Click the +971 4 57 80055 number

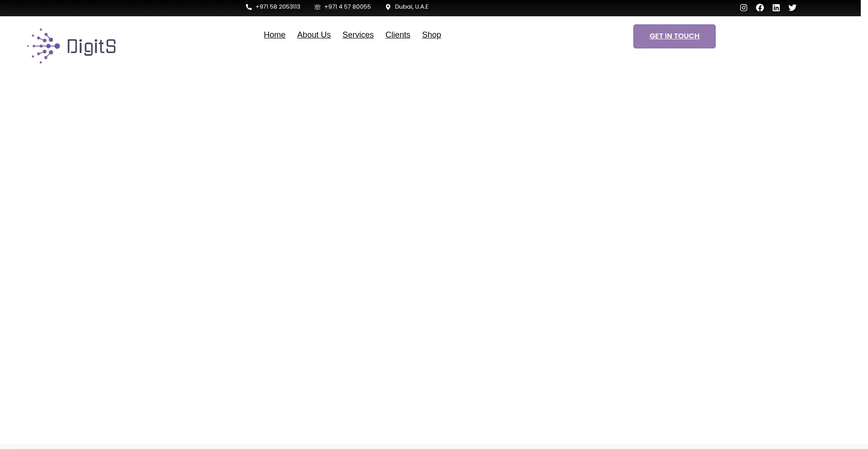click(347, 7)
